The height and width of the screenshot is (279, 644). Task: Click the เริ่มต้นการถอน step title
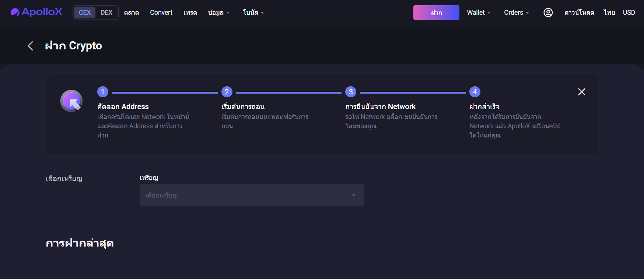pyautogui.click(x=243, y=107)
